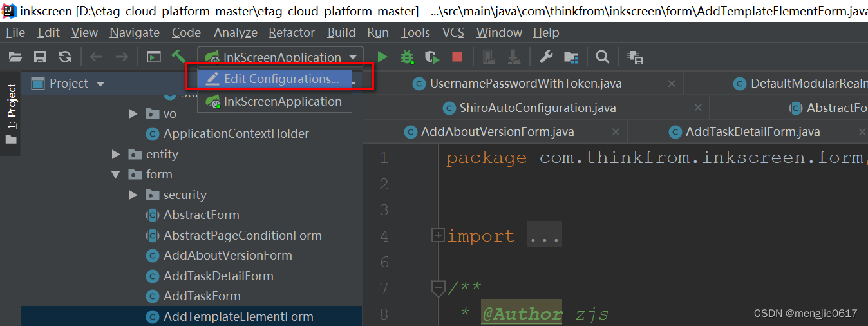Expand the vo folder arrow
Screen dimensions: 868x326
pos(133,114)
